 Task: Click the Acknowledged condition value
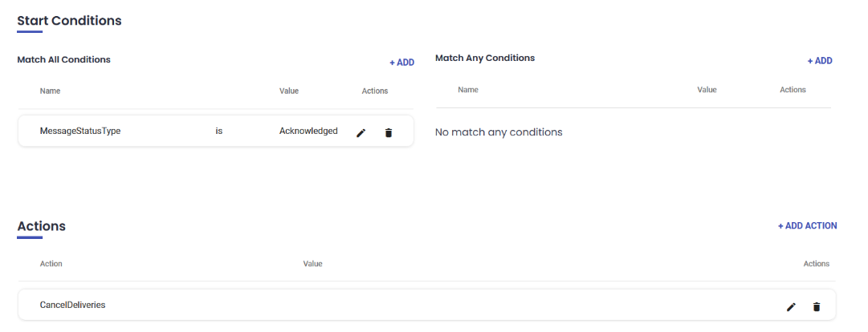(x=308, y=131)
